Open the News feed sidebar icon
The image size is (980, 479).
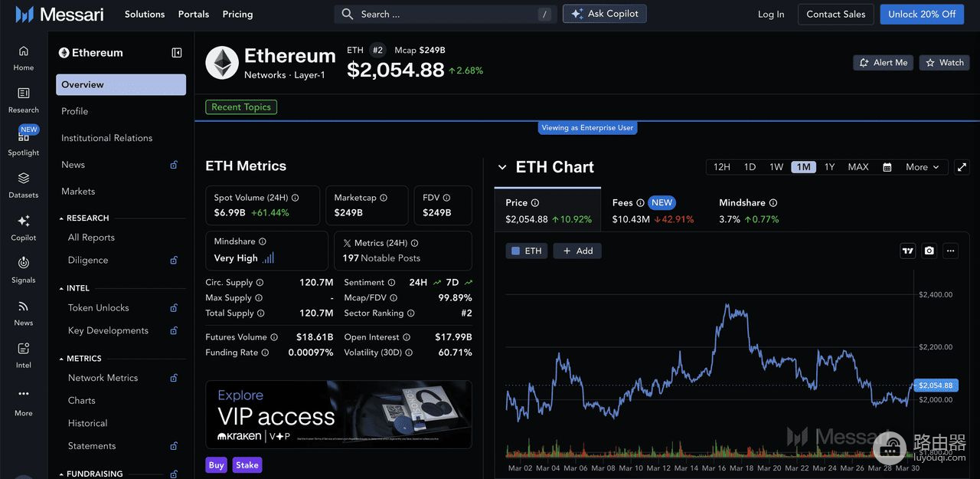tap(24, 306)
